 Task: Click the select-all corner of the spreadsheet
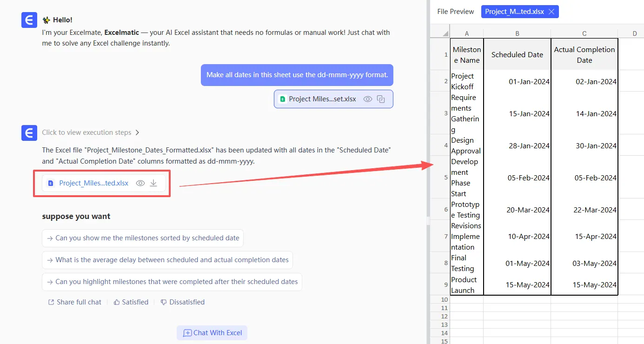(x=440, y=33)
